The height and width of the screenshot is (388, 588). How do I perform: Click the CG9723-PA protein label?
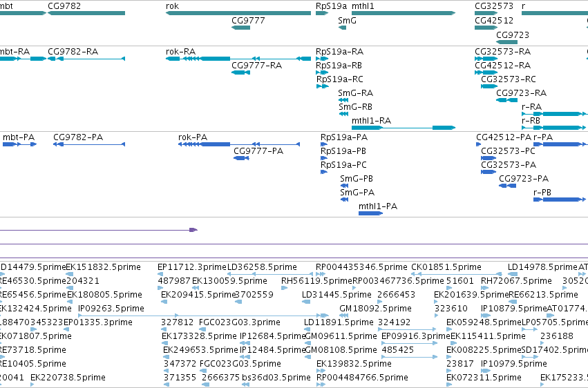[x=524, y=179]
